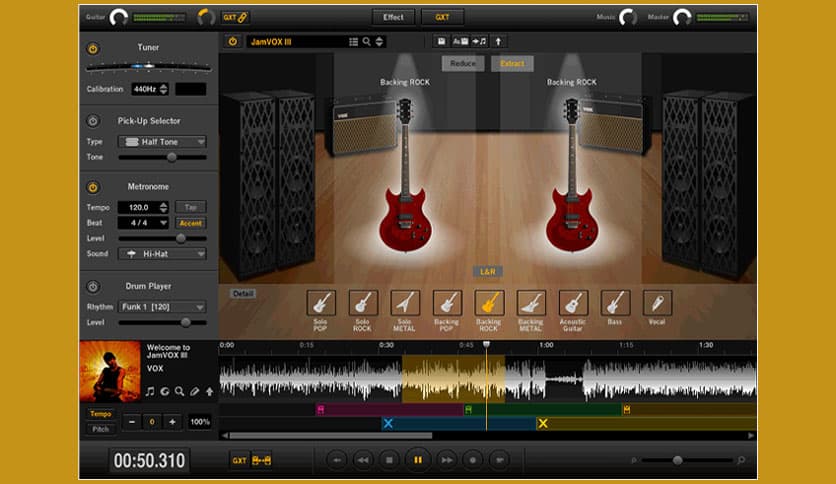Select the Vocal microphone icon
This screenshot has width=836, height=484.
pyautogui.click(x=657, y=303)
